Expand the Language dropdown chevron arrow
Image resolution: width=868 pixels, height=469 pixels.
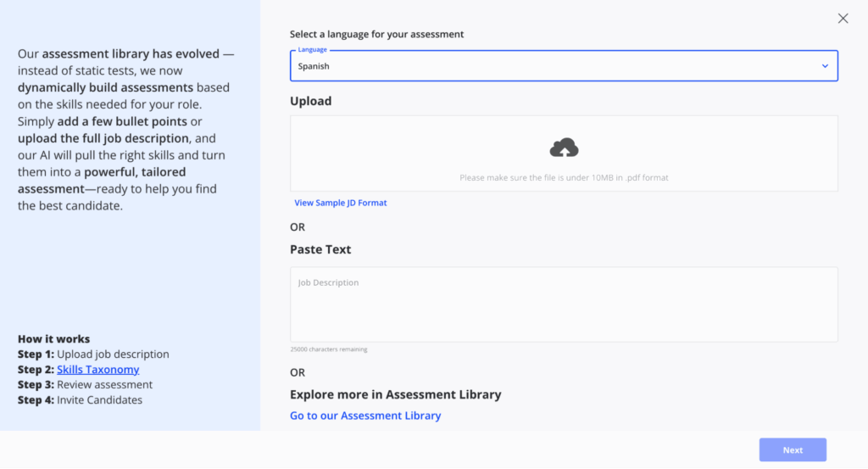coord(825,66)
